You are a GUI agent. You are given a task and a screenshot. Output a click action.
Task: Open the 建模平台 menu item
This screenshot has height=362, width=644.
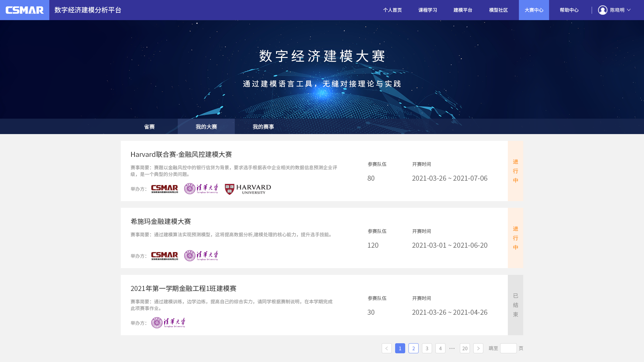463,10
